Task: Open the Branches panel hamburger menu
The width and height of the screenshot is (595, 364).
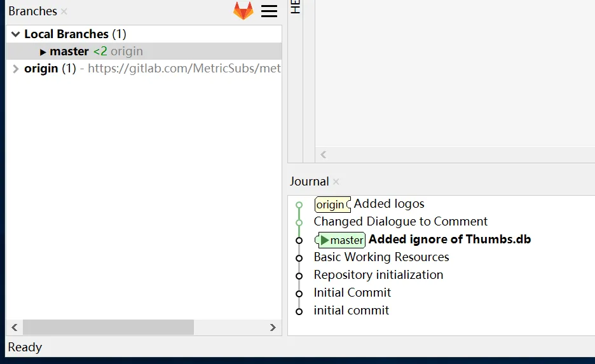Action: pos(269,11)
